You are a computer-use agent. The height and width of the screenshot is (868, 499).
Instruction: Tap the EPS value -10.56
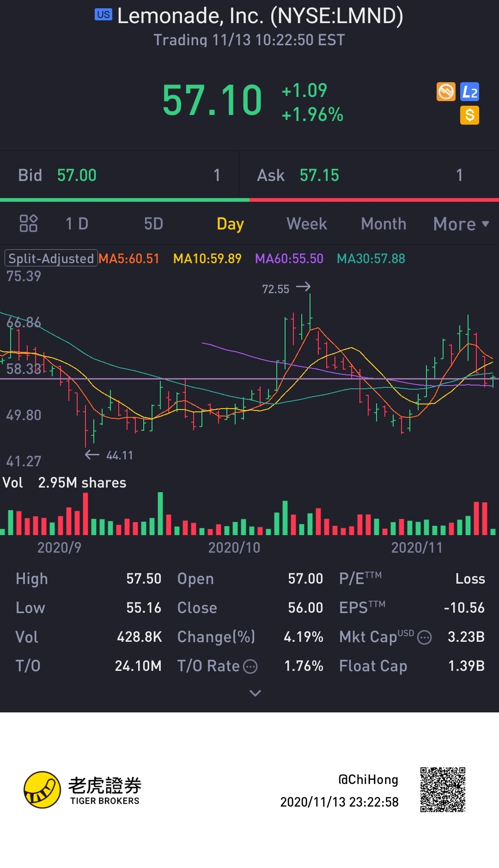464,608
